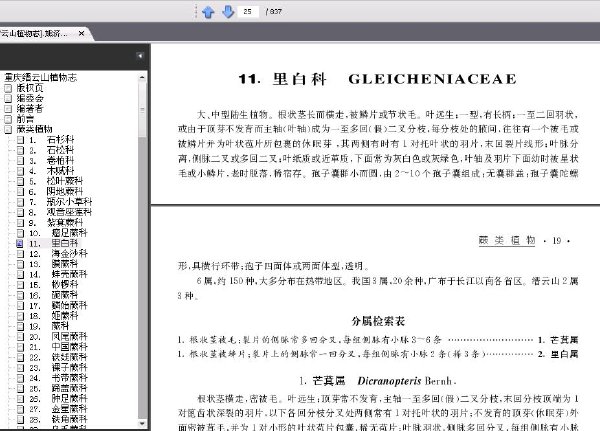The height and width of the screenshot is (431, 600).
Task: Open the bookmark 编委会
Action: (x=30, y=98)
